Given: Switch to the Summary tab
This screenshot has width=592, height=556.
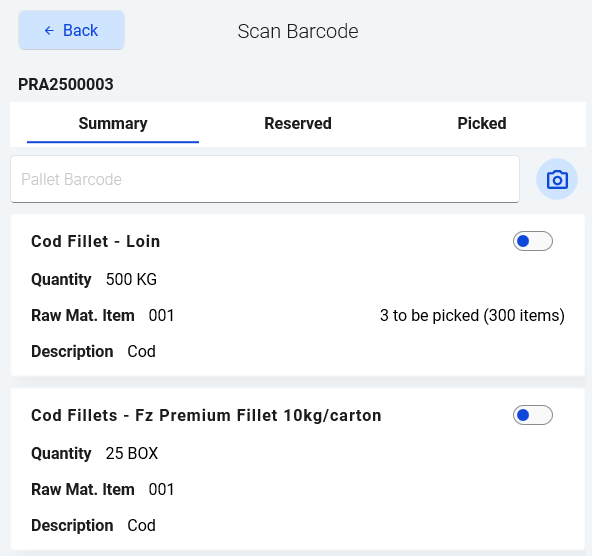Looking at the screenshot, I should point(113,124).
